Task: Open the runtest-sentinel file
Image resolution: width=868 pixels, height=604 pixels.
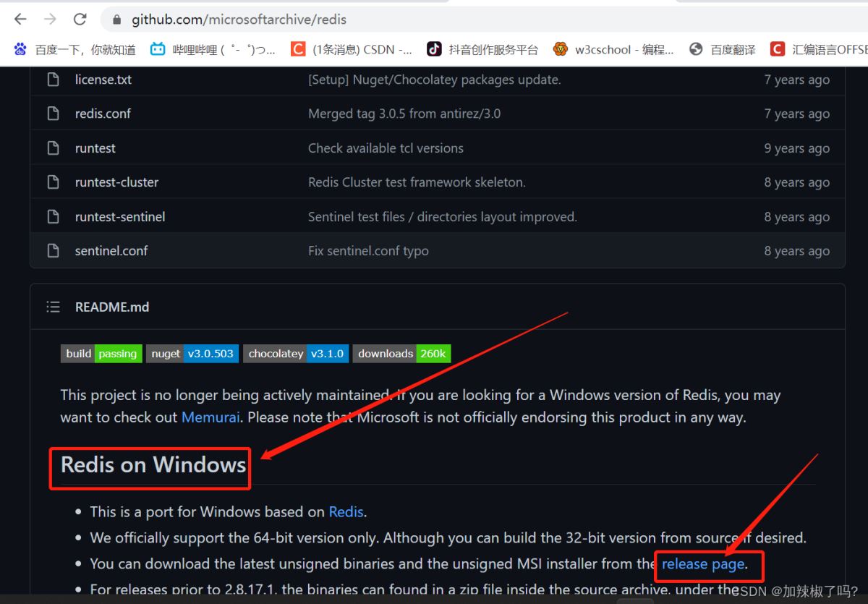Action: [x=120, y=217]
